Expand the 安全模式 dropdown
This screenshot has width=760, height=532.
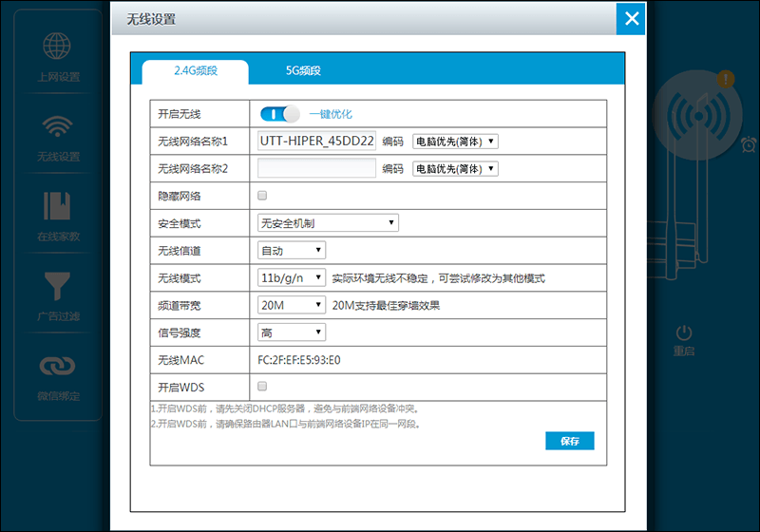coord(328,223)
